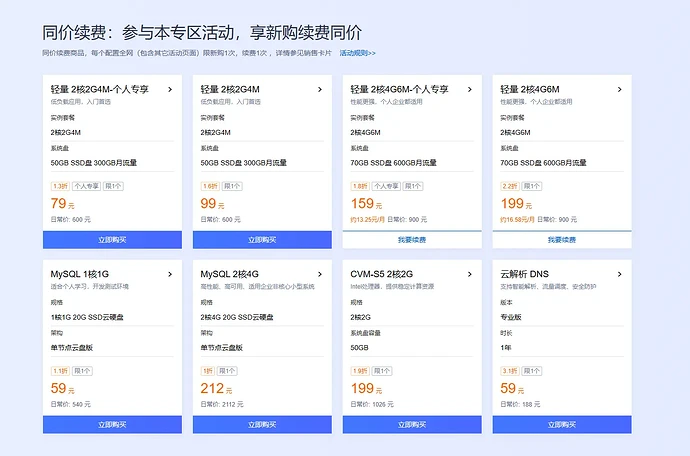
Task: Expand arrow on 99元 轻量 2核2G4M card
Action: 320,89
